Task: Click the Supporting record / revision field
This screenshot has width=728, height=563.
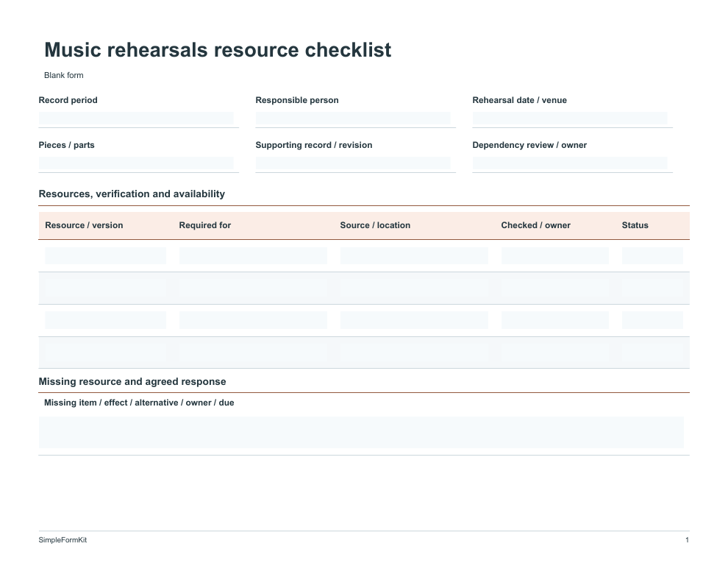Action: click(x=353, y=163)
